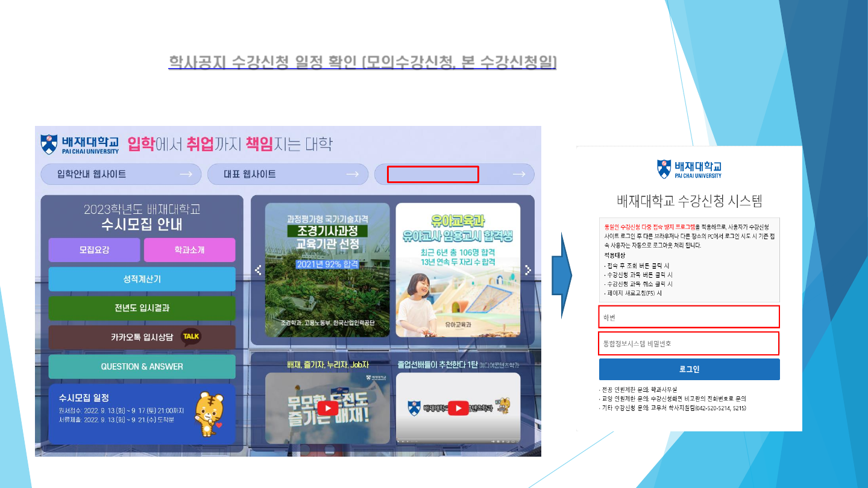Open the 유아교육과 임용고시 합격생 banner
Viewport: 868px width, 488px height.
pos(458,270)
